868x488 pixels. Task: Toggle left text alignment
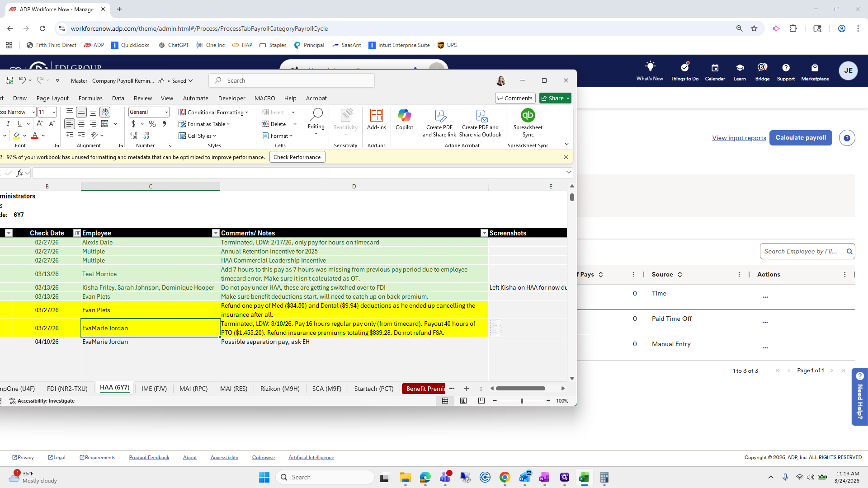69,124
